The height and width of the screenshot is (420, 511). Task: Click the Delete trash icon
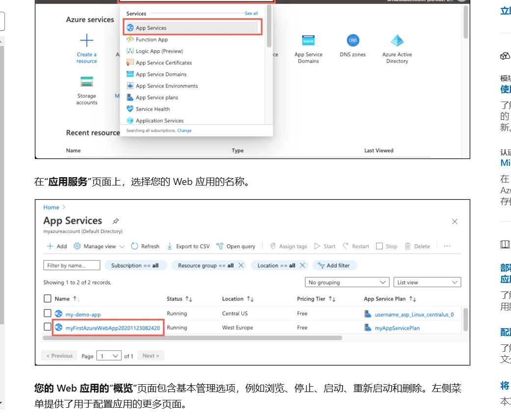[x=408, y=246]
